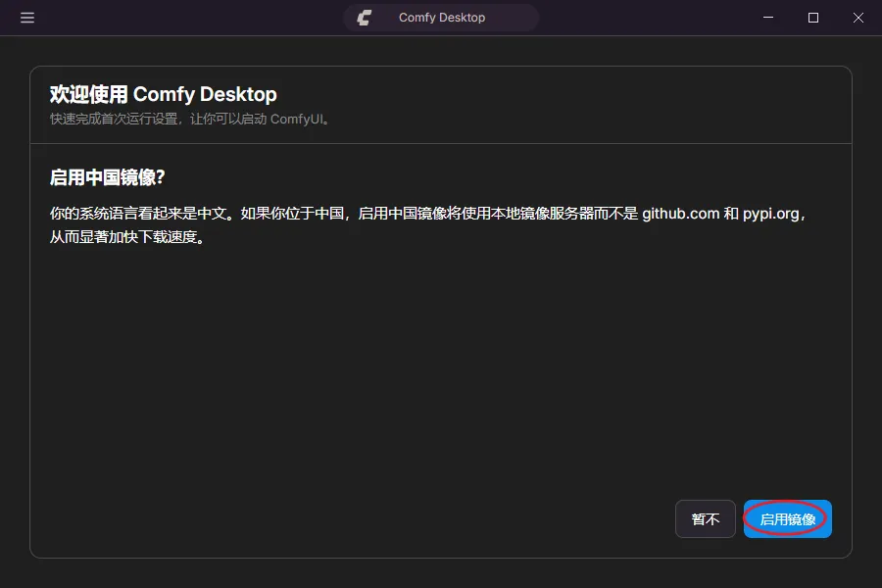The width and height of the screenshot is (882, 588).
Task: Click the Comfy Desktop title text
Action: click(442, 18)
